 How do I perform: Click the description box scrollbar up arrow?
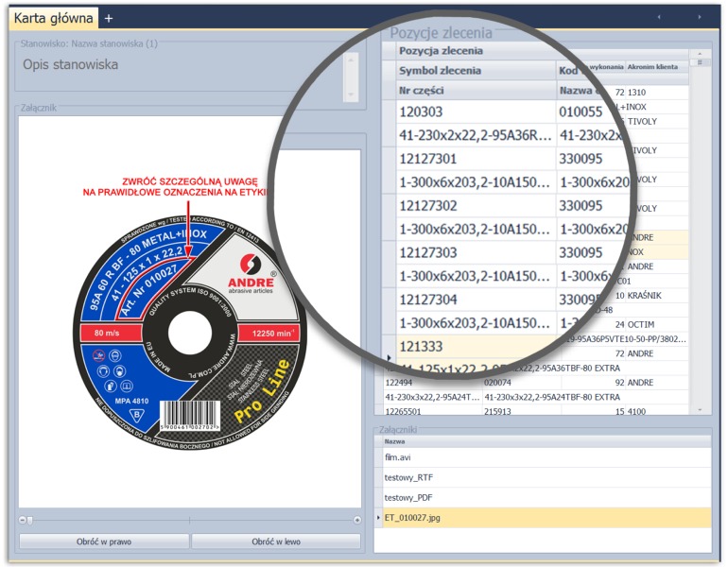click(351, 60)
